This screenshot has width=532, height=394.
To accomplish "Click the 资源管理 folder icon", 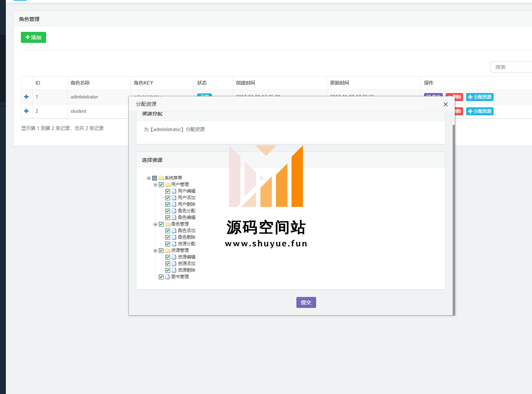I will (x=168, y=250).
